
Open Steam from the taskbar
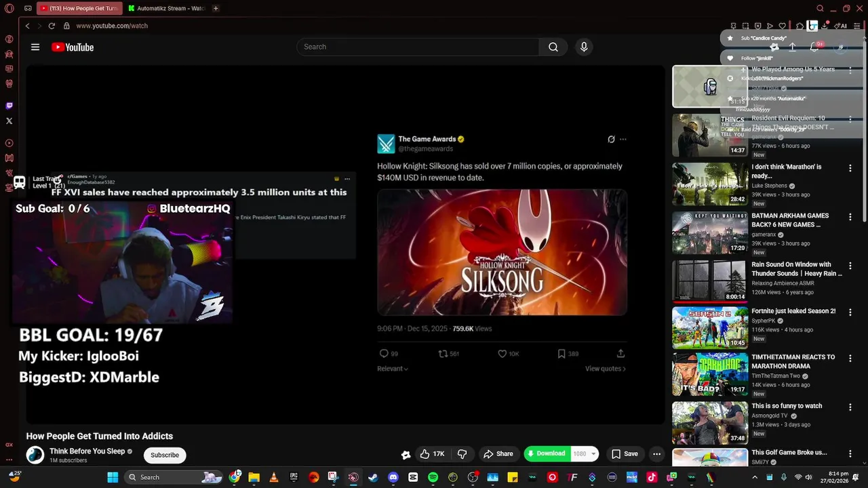[373, 477]
